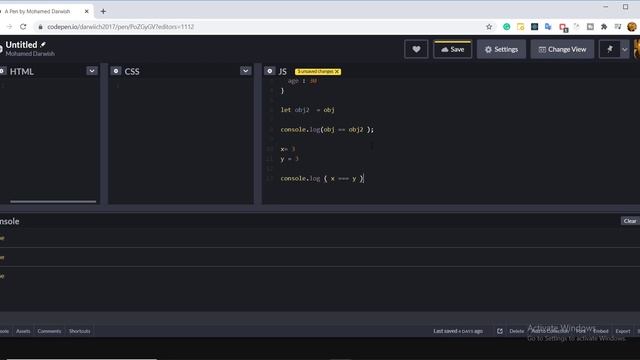Open CSS editor settings gear
The height and width of the screenshot is (360, 640).
tap(116, 71)
